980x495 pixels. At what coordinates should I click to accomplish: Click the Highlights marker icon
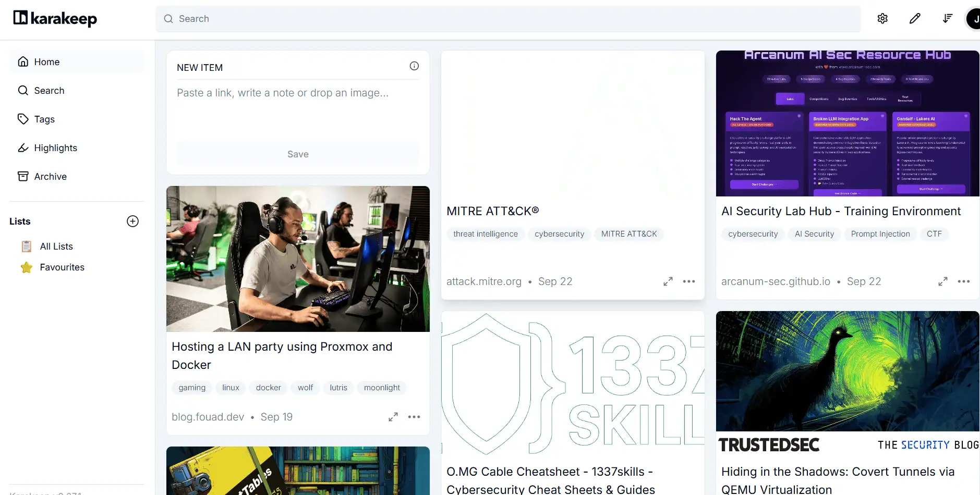[x=23, y=147]
